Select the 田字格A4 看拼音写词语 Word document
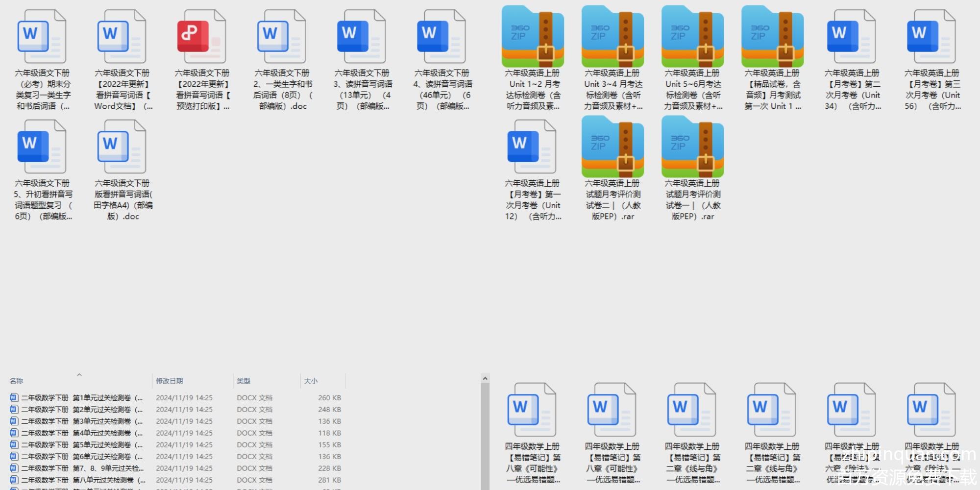Viewport: 980px width, 490px height. 122,147
